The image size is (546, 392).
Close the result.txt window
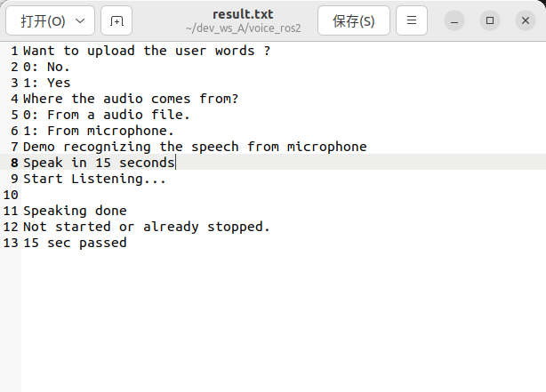[x=526, y=20]
